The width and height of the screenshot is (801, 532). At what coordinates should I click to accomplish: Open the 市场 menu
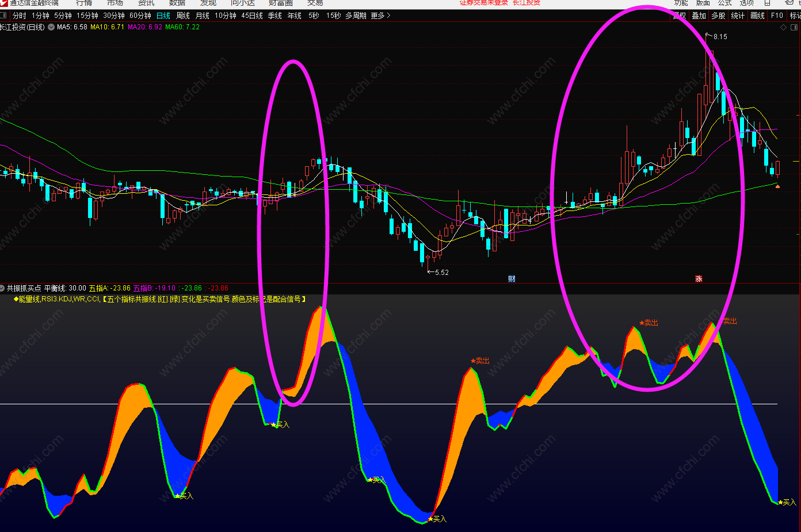115,3
